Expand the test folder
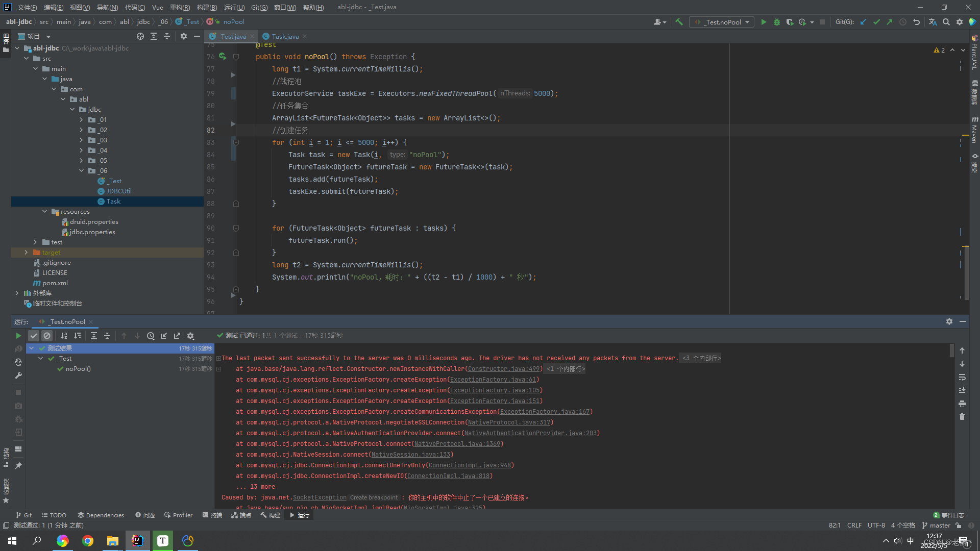980x551 pixels. 35,242
